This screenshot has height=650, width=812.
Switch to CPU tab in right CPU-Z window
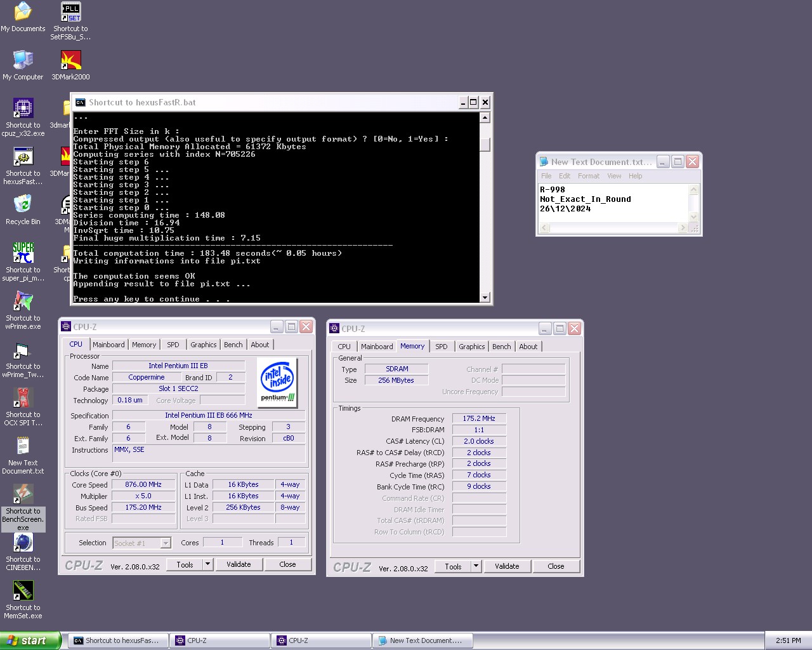[x=344, y=347]
